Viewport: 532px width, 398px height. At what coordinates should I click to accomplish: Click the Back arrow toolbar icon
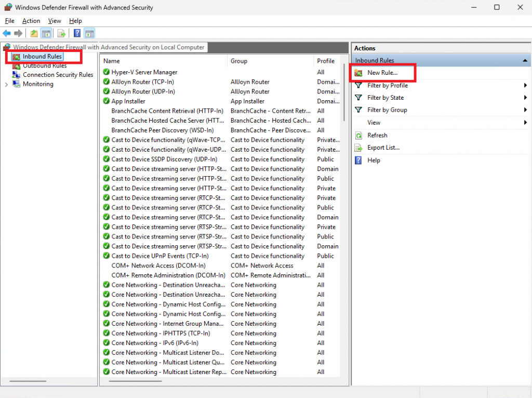coord(7,33)
